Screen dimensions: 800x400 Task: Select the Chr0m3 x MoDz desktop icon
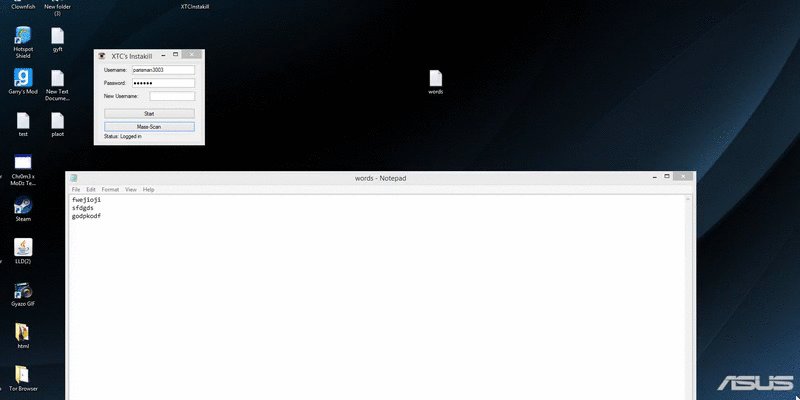23,170
